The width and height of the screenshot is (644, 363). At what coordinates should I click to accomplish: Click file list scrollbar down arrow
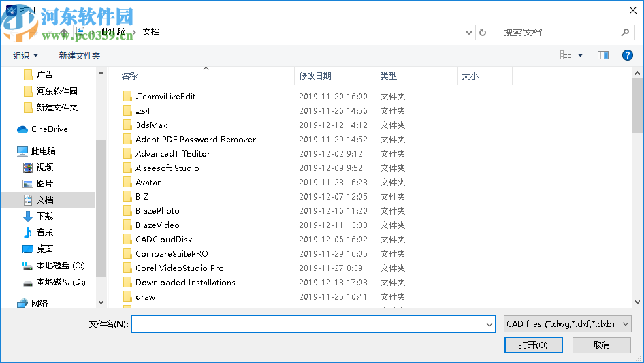[637, 302]
